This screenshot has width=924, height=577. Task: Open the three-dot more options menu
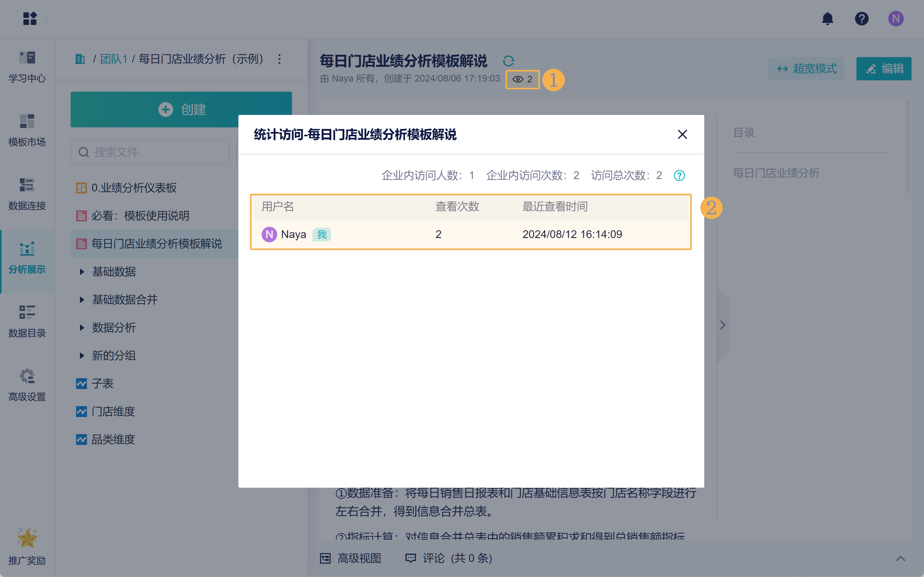(280, 59)
